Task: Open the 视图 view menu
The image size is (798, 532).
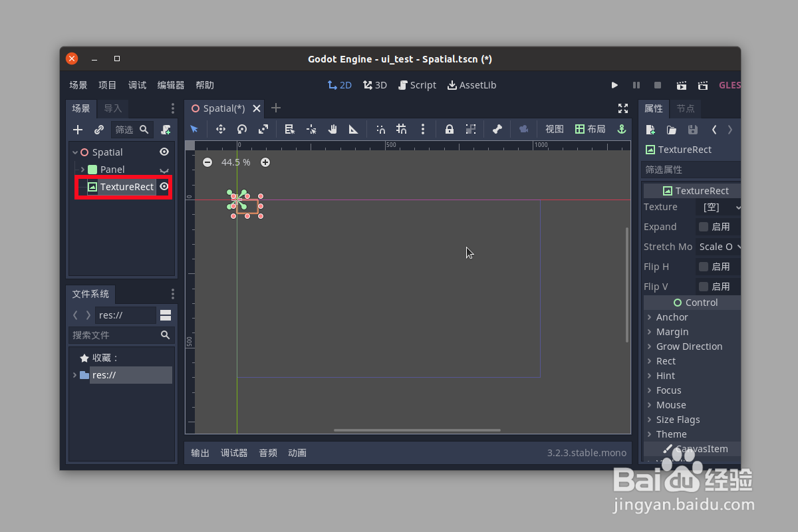Action: [555, 129]
